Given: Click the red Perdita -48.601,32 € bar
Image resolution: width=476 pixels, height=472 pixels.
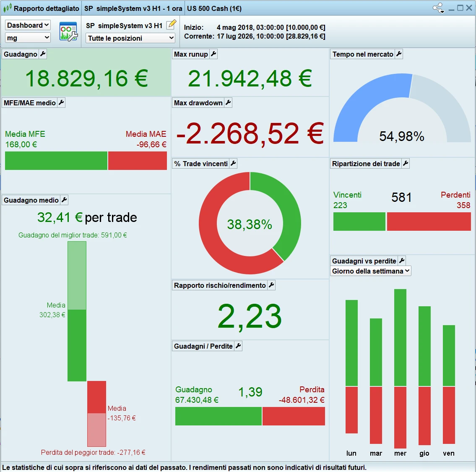Looking at the screenshot, I should (294, 416).
